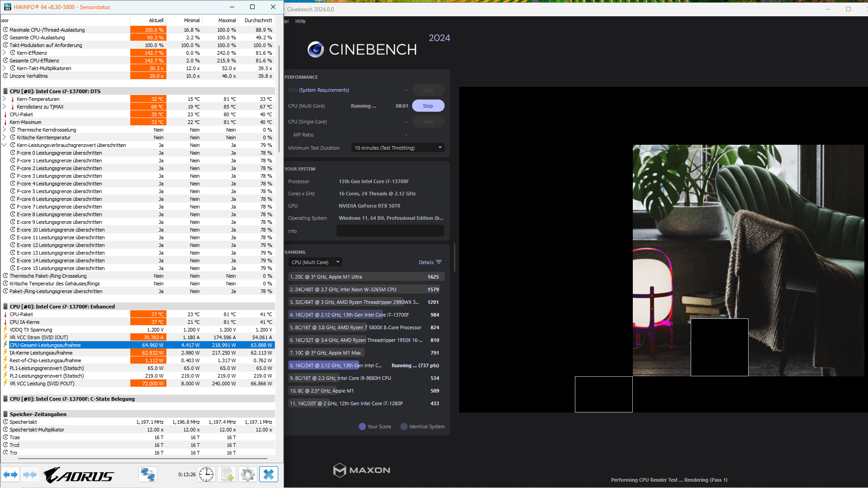The image size is (868, 488).
Task: Select the P-core 0 Leistungsgrenze überschritten row
Action: point(138,153)
